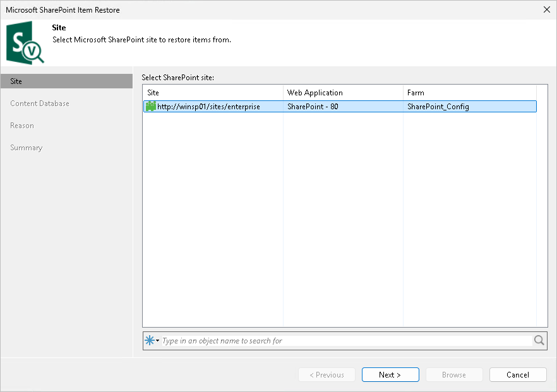Select the http://winsp01/sites/enterprise site text
The width and height of the screenshot is (557, 392).
pyautogui.click(x=208, y=107)
